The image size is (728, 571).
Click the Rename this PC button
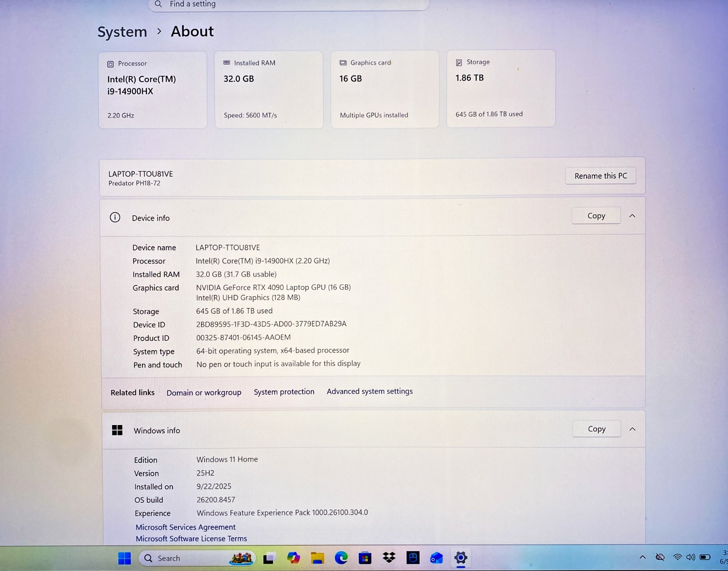[x=601, y=176]
